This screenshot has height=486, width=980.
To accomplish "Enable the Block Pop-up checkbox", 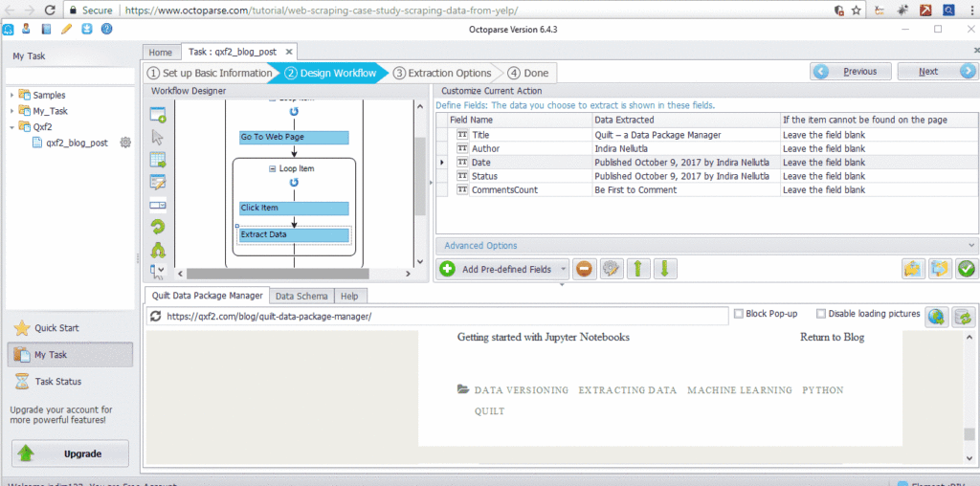I will point(738,314).
